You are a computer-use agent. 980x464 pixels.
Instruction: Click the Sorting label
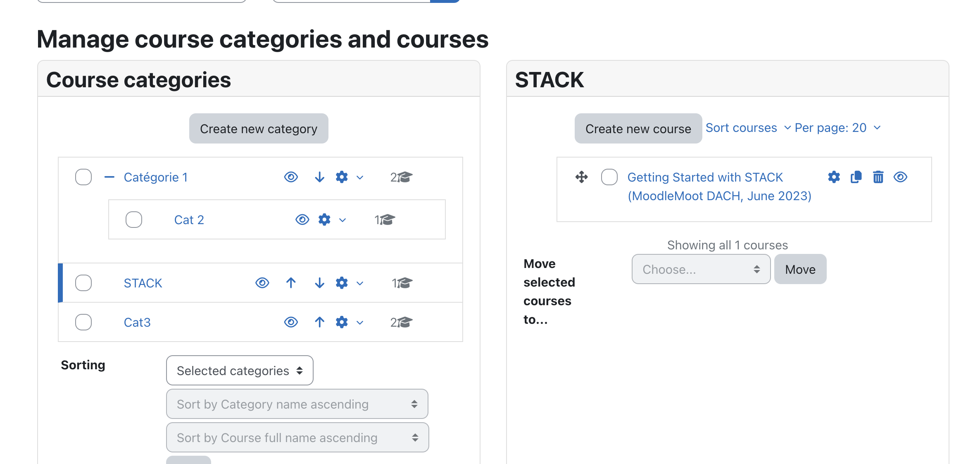(x=83, y=365)
